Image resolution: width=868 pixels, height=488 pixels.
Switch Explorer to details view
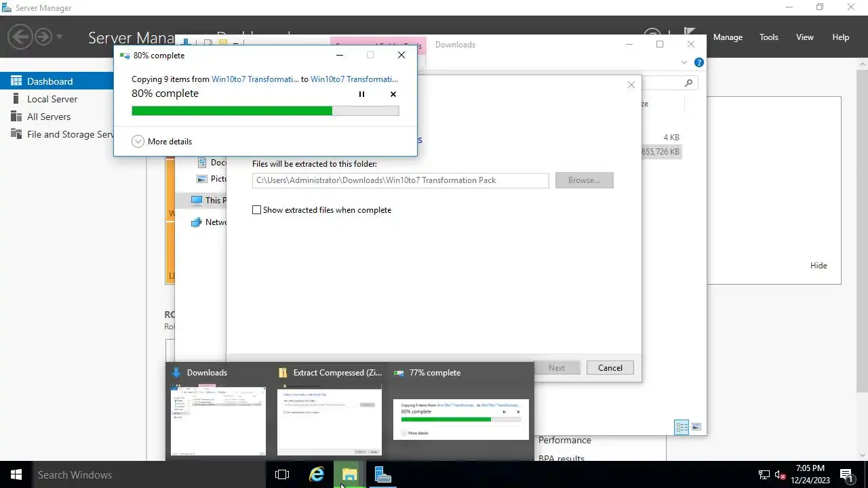click(x=682, y=427)
